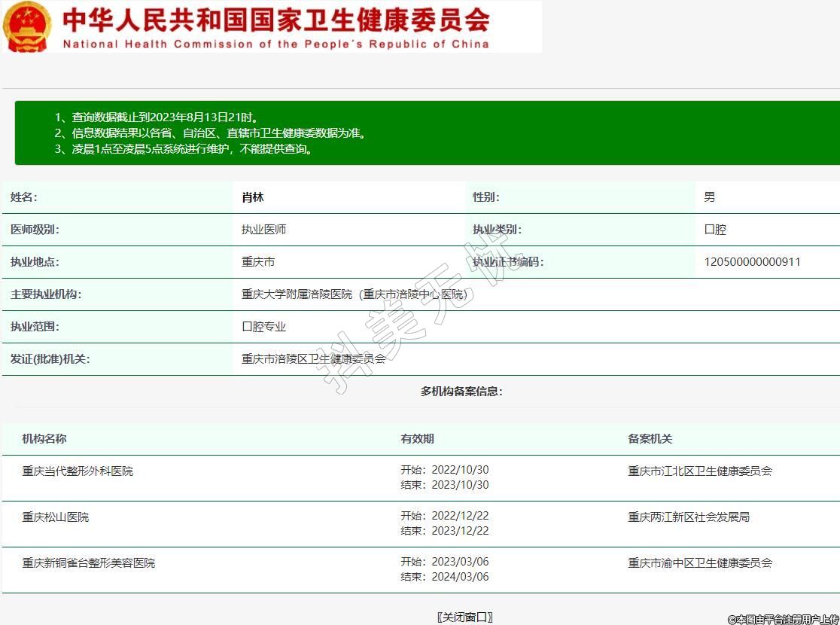Click the national emblem logo in header
Screen dimensions: 840x625
(28, 26)
